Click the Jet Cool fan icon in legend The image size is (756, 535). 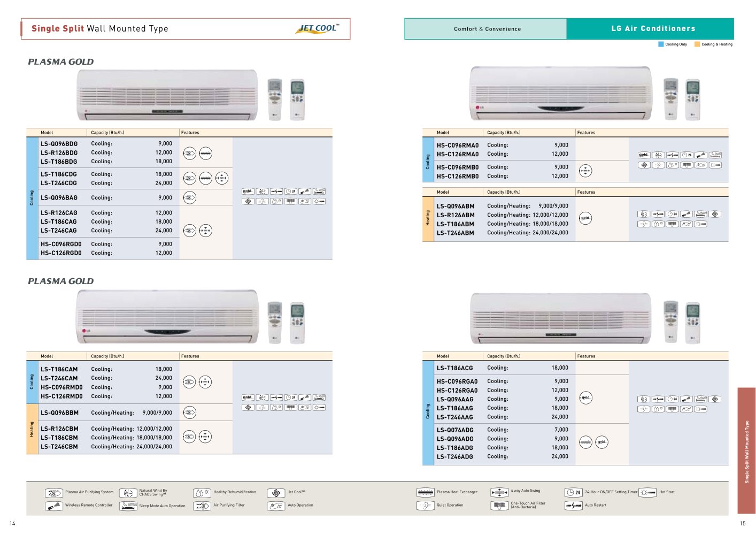point(276,493)
